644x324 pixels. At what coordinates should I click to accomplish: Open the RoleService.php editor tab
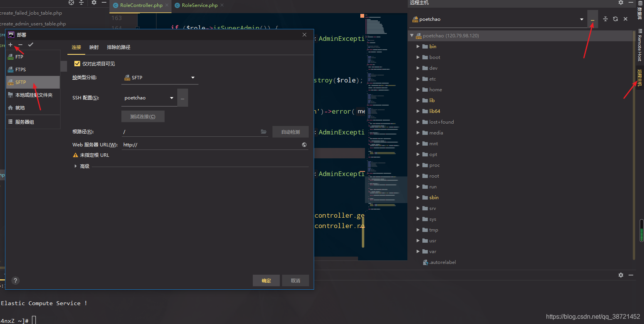click(x=200, y=5)
